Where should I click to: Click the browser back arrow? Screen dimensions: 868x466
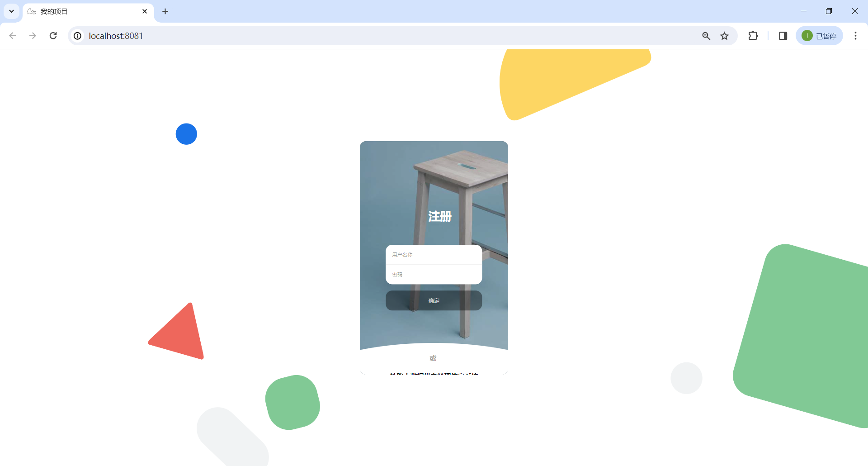point(13,36)
